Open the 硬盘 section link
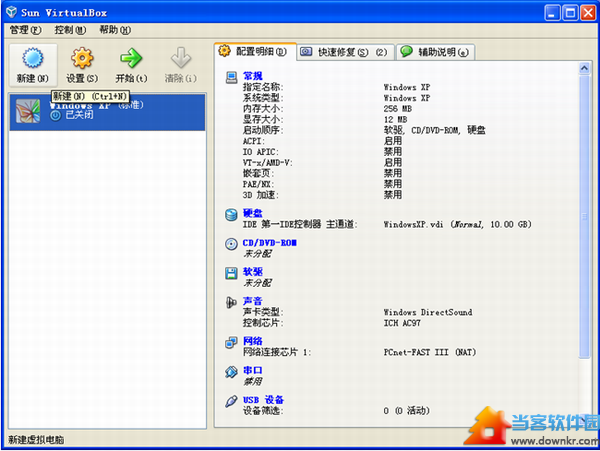The height and width of the screenshot is (451, 600). point(253,213)
